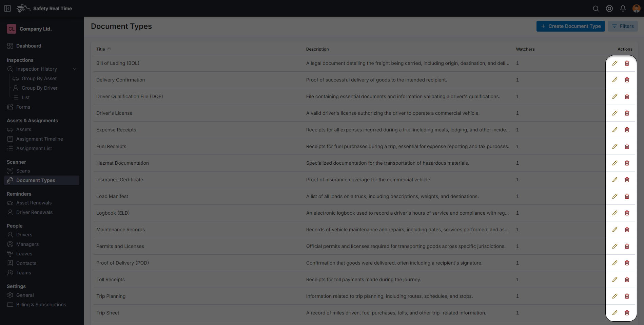Image resolution: width=644 pixels, height=325 pixels.
Task: Edit the Toll Receipts row
Action: (615, 279)
